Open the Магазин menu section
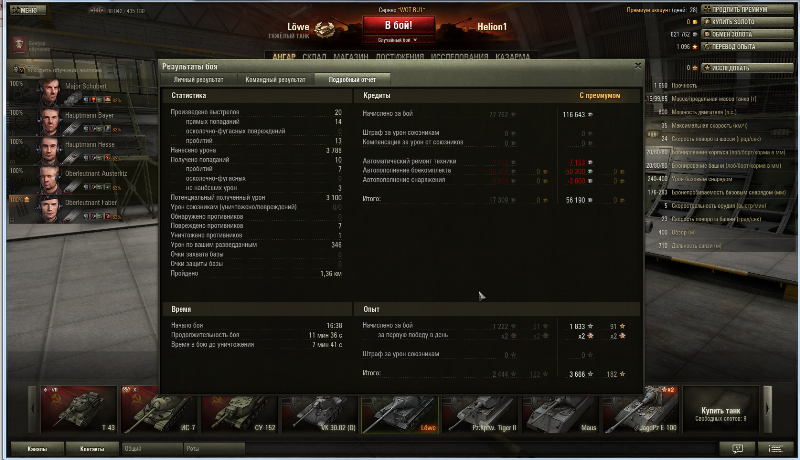Viewport: 800px width, 460px height. coord(351,56)
